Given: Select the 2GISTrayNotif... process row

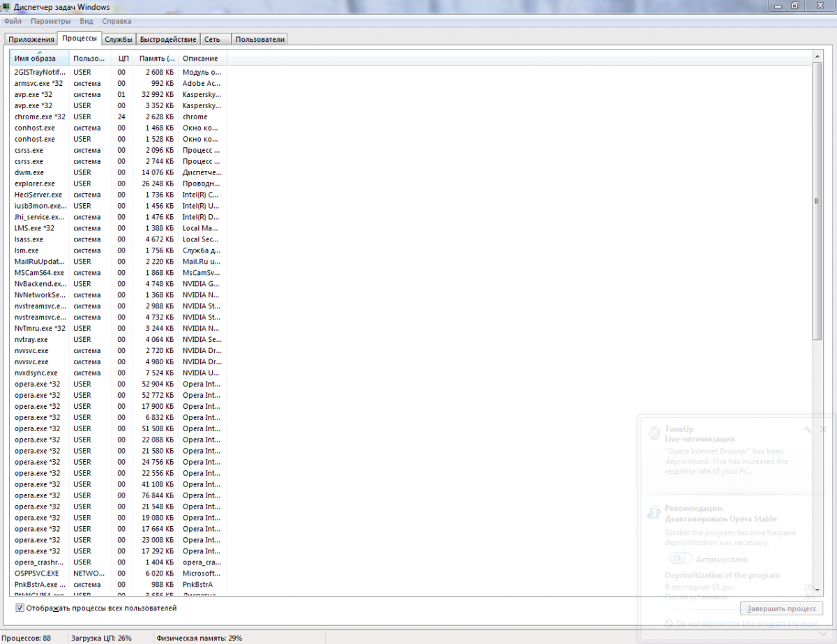Looking at the screenshot, I should pyautogui.click(x=119, y=72).
